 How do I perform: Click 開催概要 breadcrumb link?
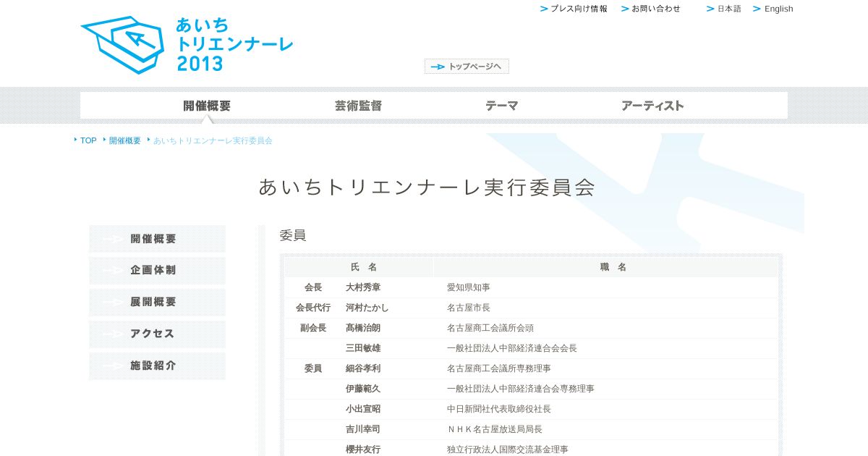(125, 140)
